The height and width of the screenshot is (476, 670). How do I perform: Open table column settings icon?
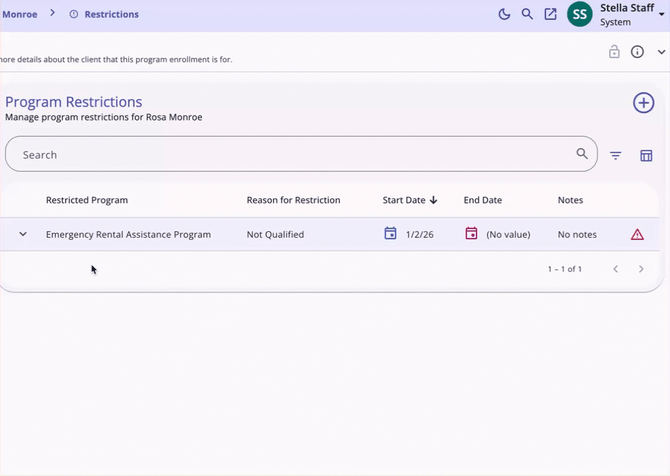[x=646, y=155]
